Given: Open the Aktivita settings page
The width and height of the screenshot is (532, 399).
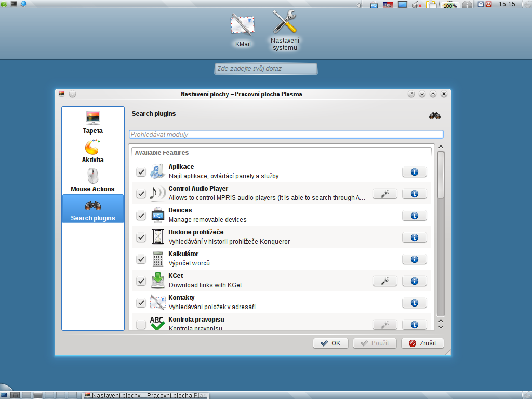Looking at the screenshot, I should coord(92,151).
